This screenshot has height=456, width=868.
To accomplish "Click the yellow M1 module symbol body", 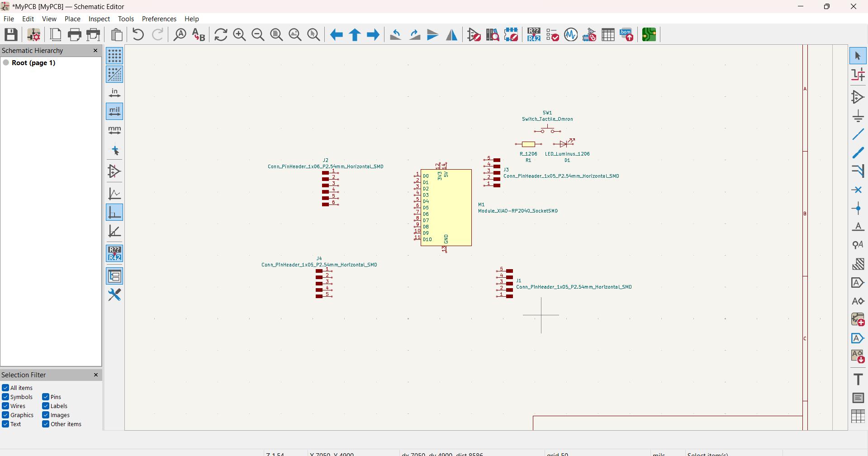I will coord(446,208).
